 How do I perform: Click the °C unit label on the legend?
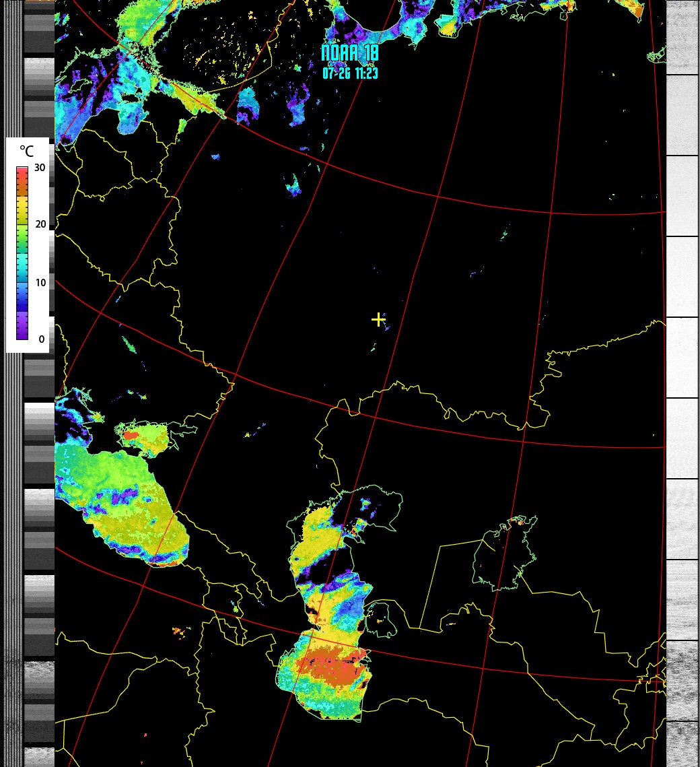[26, 151]
